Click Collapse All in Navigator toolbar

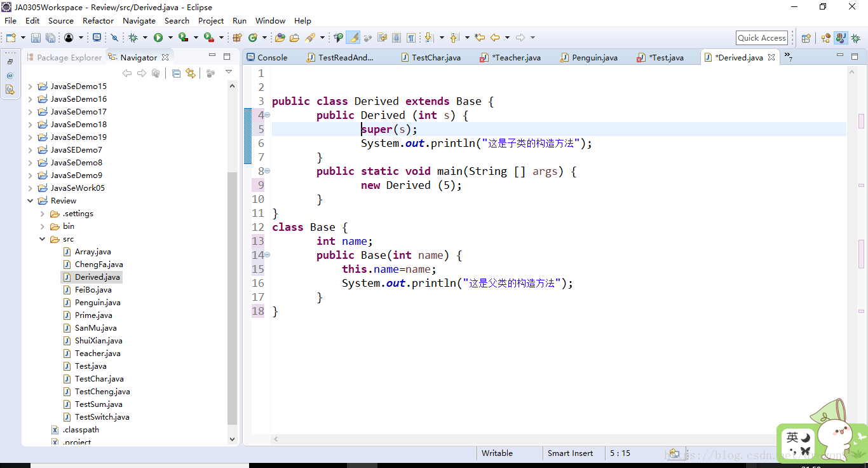pyautogui.click(x=176, y=73)
